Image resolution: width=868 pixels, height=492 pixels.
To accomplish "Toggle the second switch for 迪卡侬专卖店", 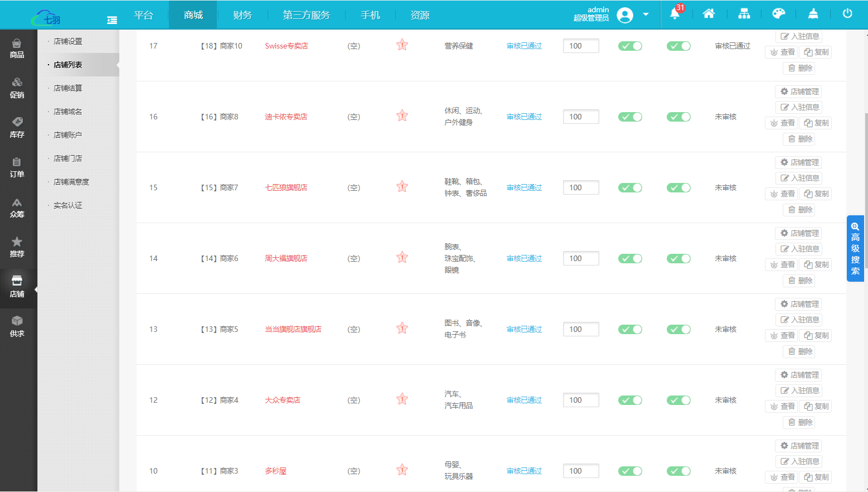I will [x=678, y=117].
